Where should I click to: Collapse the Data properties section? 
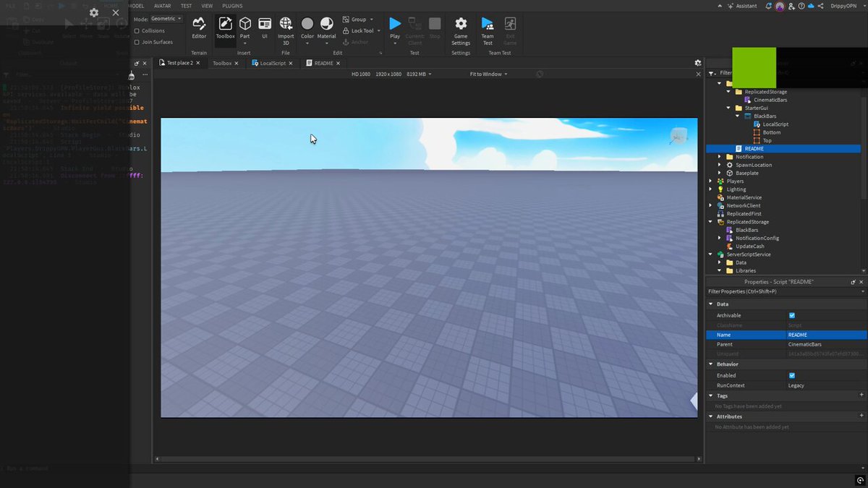pyautogui.click(x=710, y=304)
